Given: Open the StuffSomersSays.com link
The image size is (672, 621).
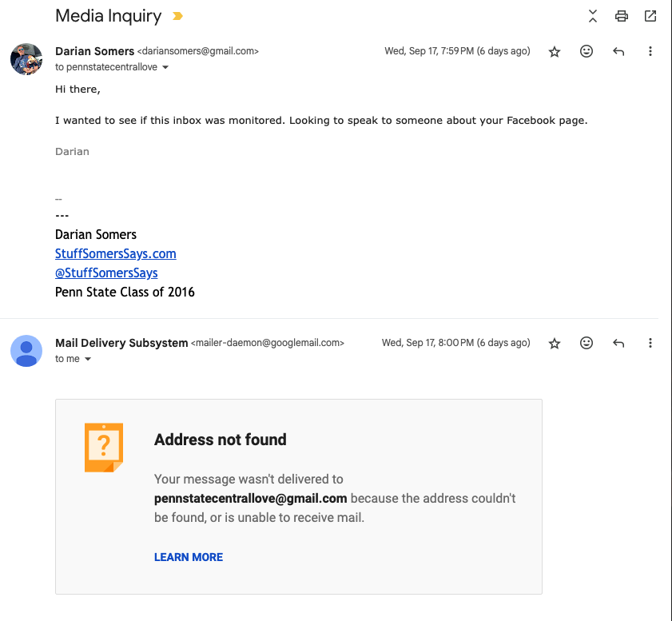Looking at the screenshot, I should [115, 253].
